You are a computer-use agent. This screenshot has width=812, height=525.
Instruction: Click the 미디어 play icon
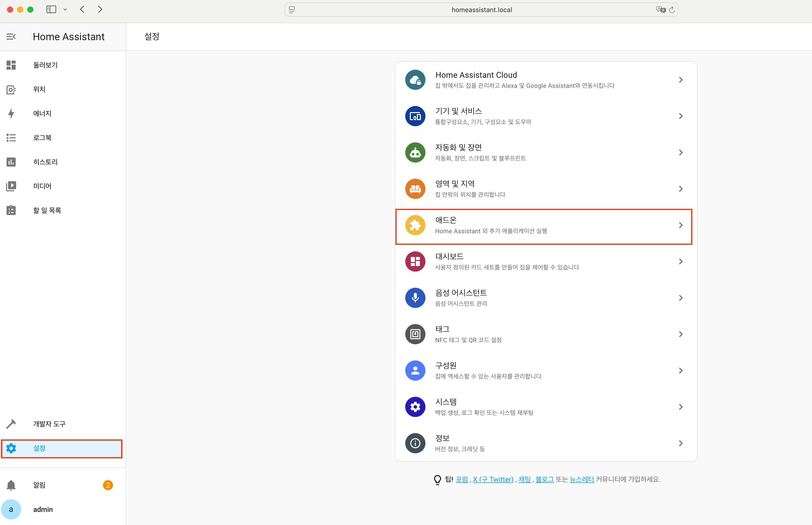coord(11,186)
